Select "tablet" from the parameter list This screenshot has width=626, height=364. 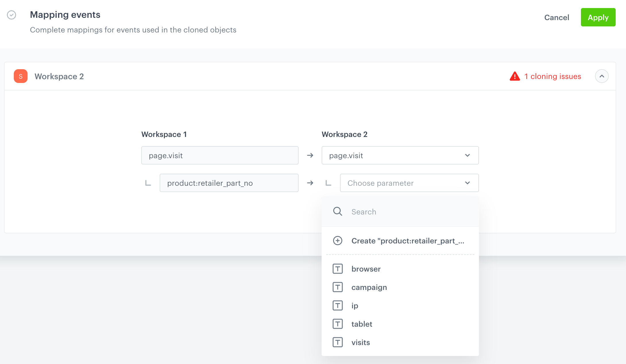coord(362,324)
